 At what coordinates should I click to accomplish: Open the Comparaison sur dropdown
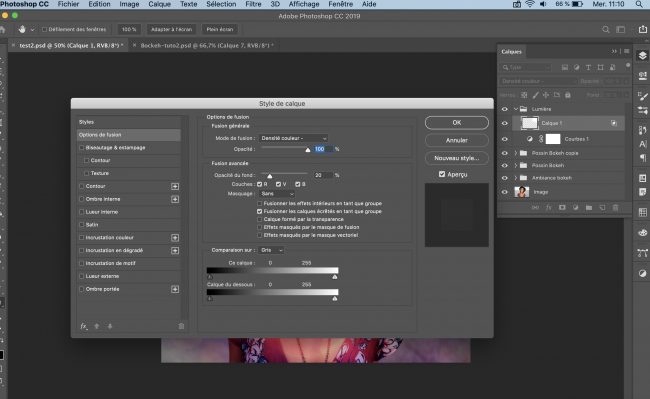click(x=271, y=250)
